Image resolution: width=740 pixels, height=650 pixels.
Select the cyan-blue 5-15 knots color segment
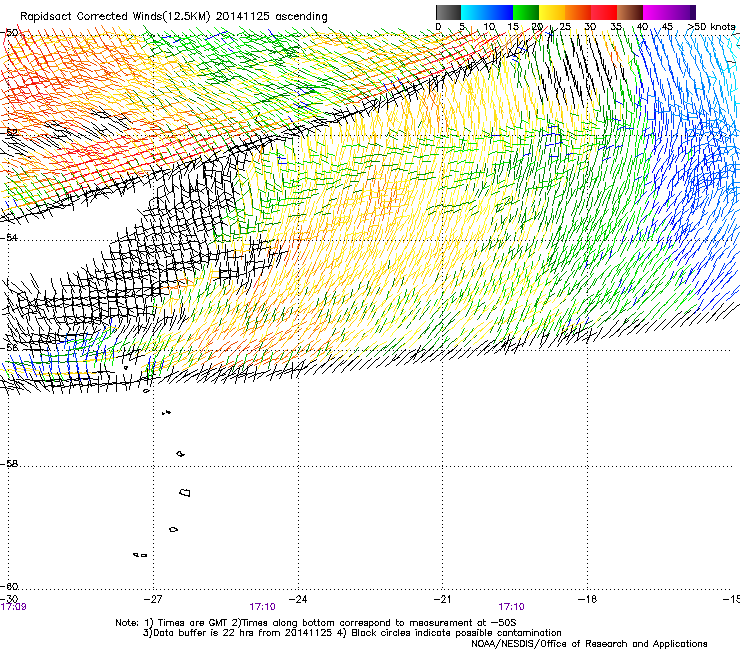tap(487, 12)
